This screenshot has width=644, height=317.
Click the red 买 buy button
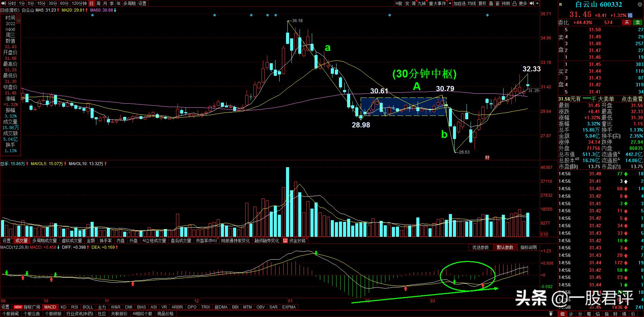click(x=626, y=22)
